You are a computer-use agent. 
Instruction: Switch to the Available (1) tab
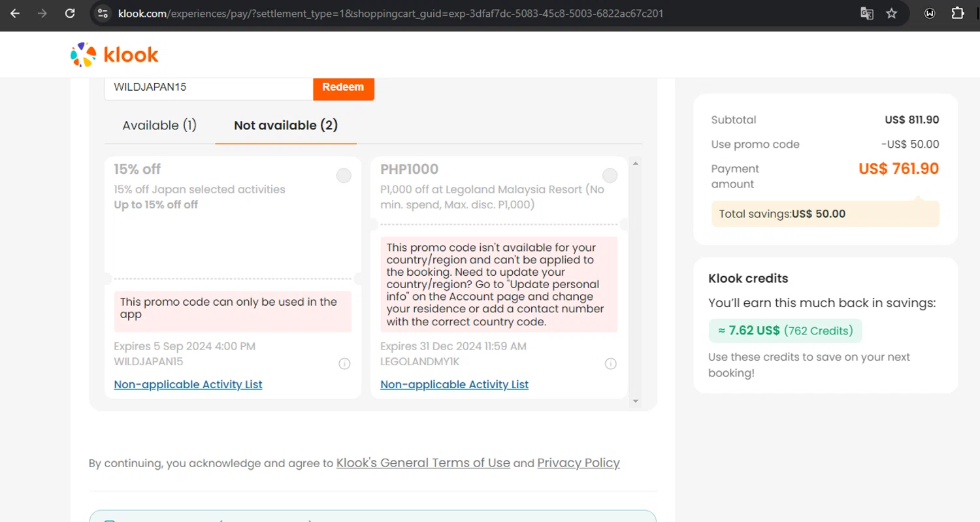[159, 125]
